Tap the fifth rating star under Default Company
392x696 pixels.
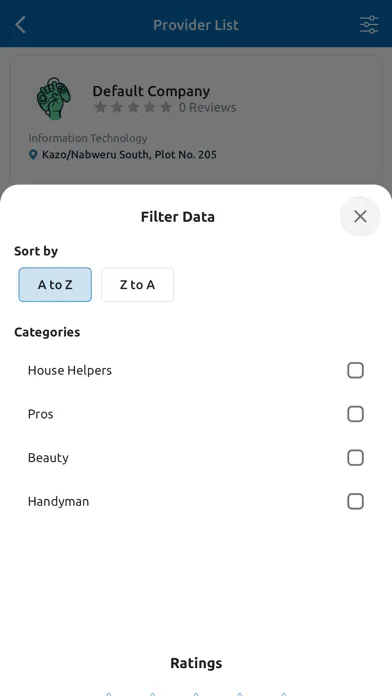coord(166,107)
